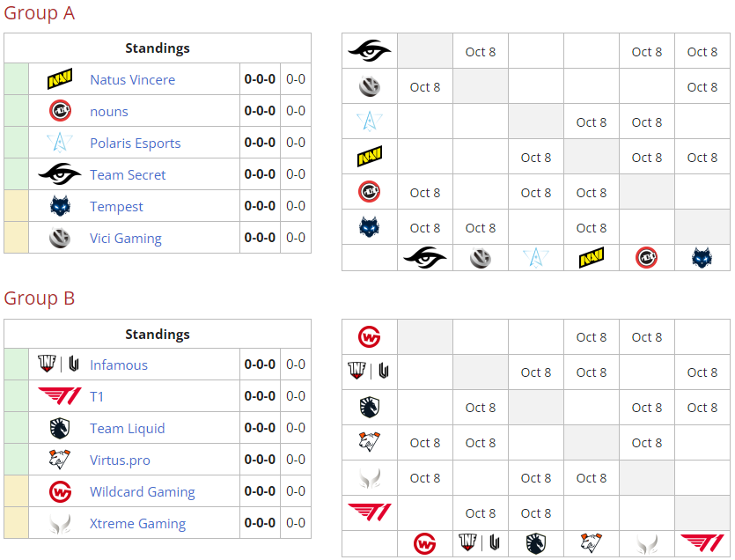Click Xtreme Gaming logo in Group B standings
The height and width of the screenshot is (560, 735).
(60, 523)
